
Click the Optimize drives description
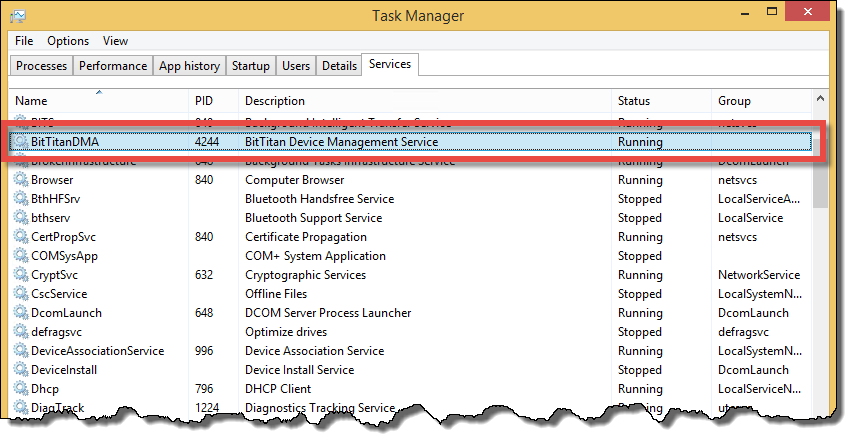tap(286, 332)
